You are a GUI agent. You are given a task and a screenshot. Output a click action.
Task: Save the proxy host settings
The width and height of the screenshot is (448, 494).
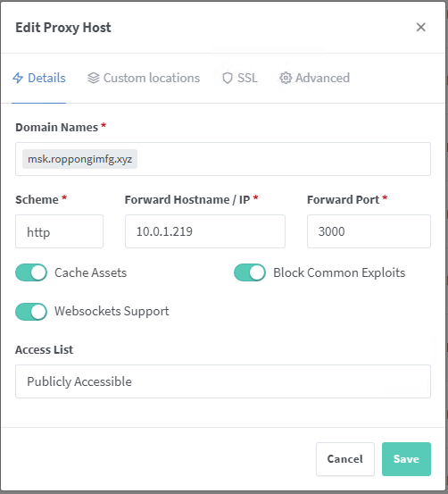406,459
